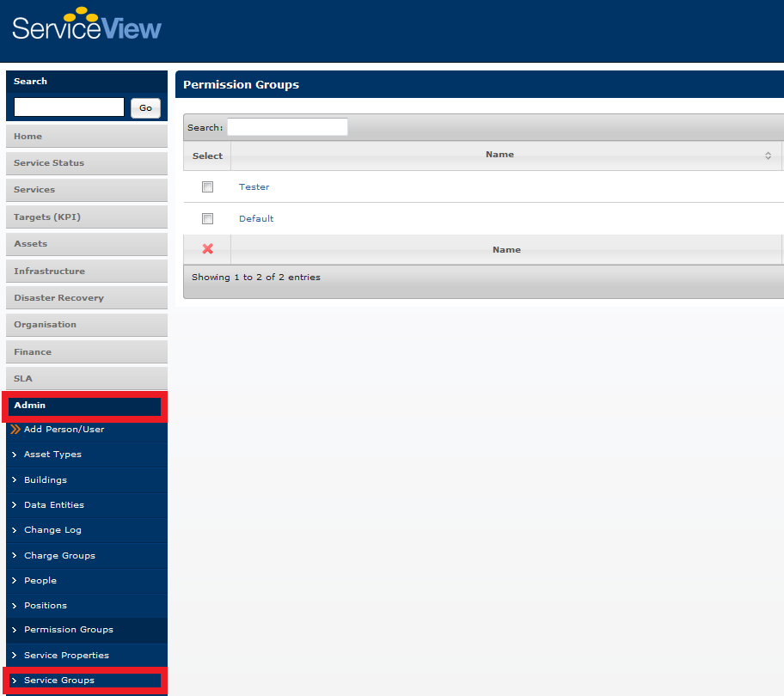The width and height of the screenshot is (784, 696).
Task: Click the Permission Groups page title
Action: point(241,84)
